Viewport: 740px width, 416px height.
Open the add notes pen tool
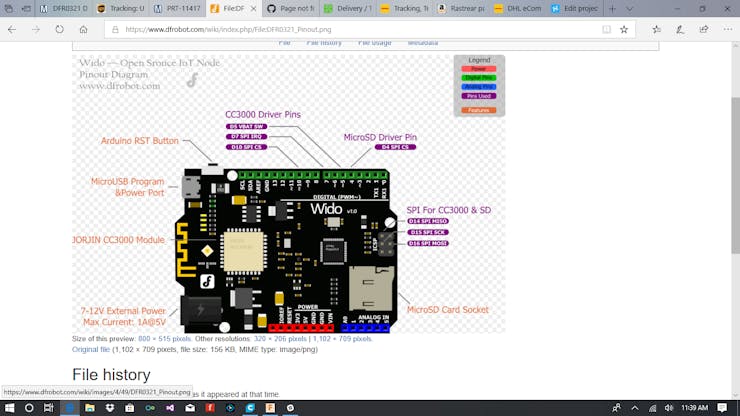point(680,29)
